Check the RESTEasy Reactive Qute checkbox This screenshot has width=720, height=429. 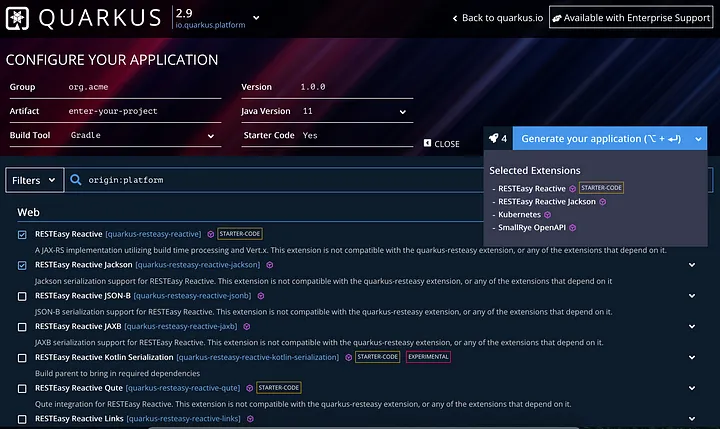coord(22,389)
